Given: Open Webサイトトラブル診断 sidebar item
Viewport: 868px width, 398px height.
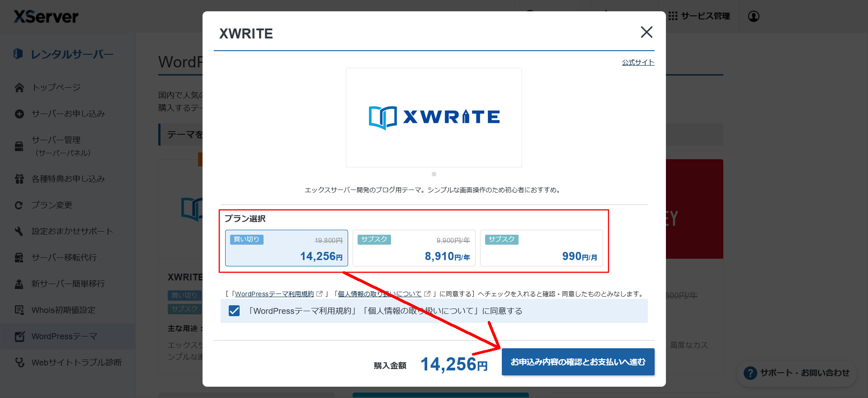Looking at the screenshot, I should pyautogui.click(x=76, y=362).
